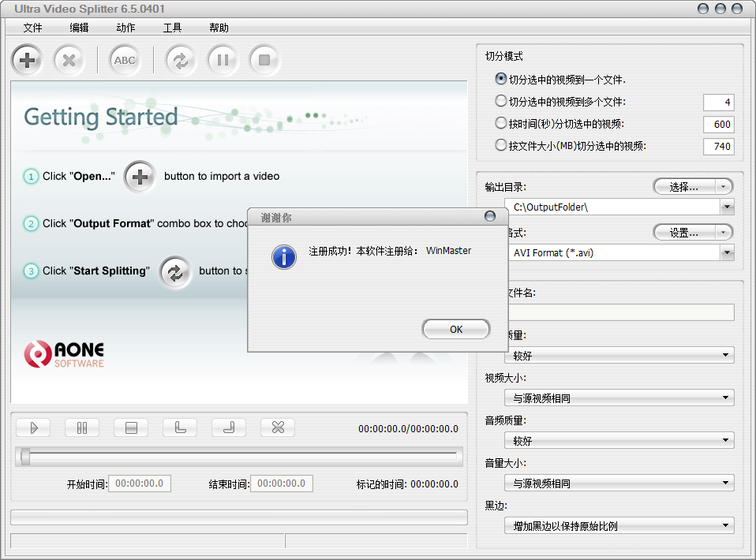Click the 设置... format button
Viewport: 756px width, 560px height.
tap(684, 233)
